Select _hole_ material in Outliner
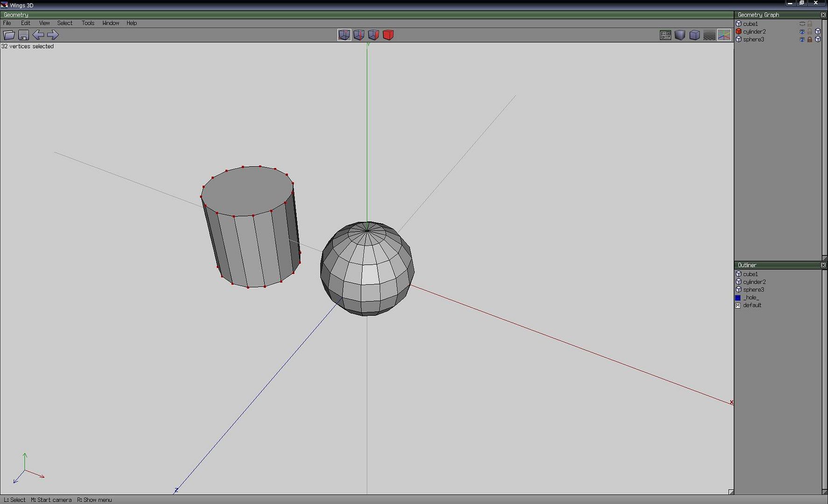The width and height of the screenshot is (828, 504). 751,298
